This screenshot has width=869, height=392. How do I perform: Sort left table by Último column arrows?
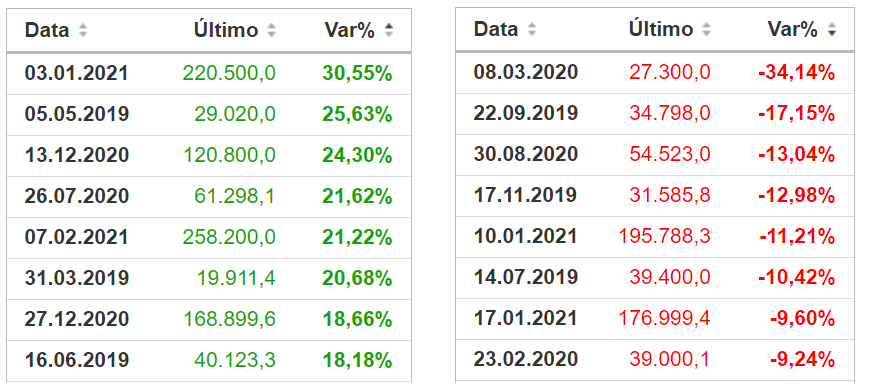pos(272,30)
